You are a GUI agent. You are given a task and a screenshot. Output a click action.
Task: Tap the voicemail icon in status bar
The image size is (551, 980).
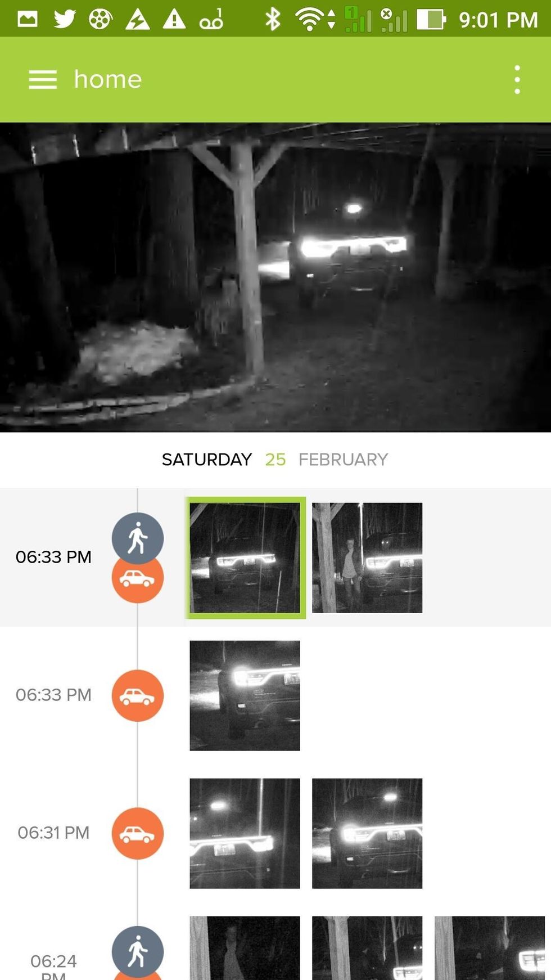211,19
